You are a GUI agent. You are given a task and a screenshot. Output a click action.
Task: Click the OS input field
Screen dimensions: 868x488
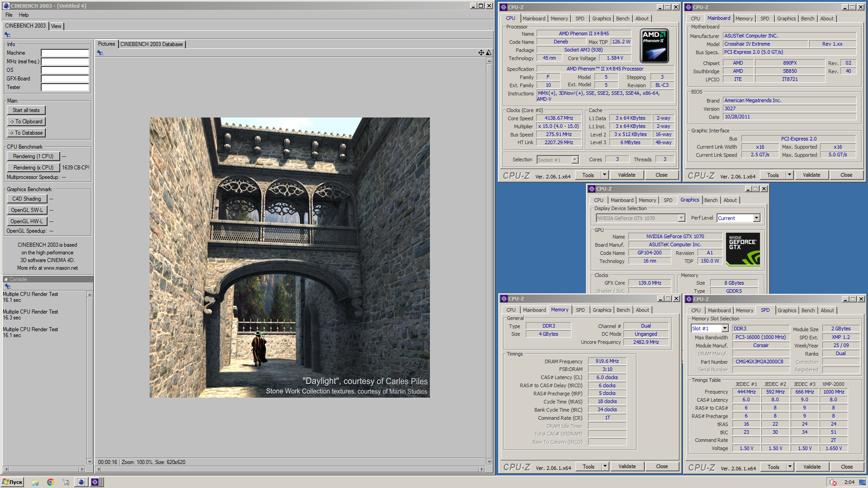pyautogui.click(x=65, y=70)
